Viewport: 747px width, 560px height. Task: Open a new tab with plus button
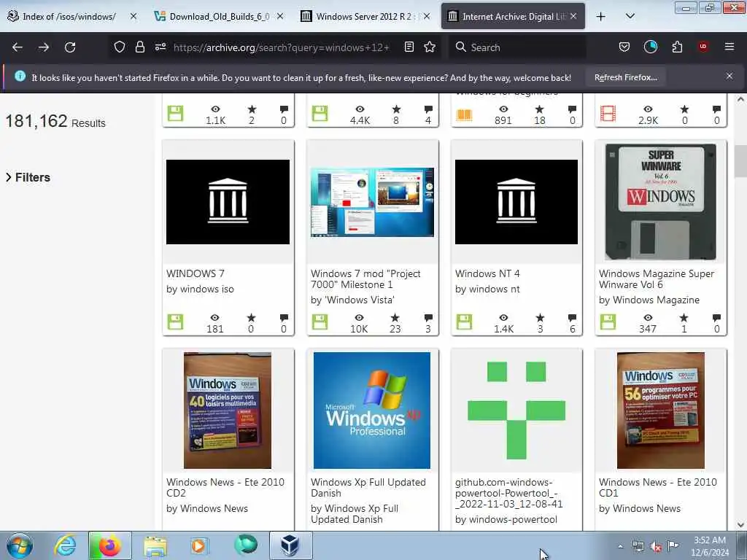[601, 17]
